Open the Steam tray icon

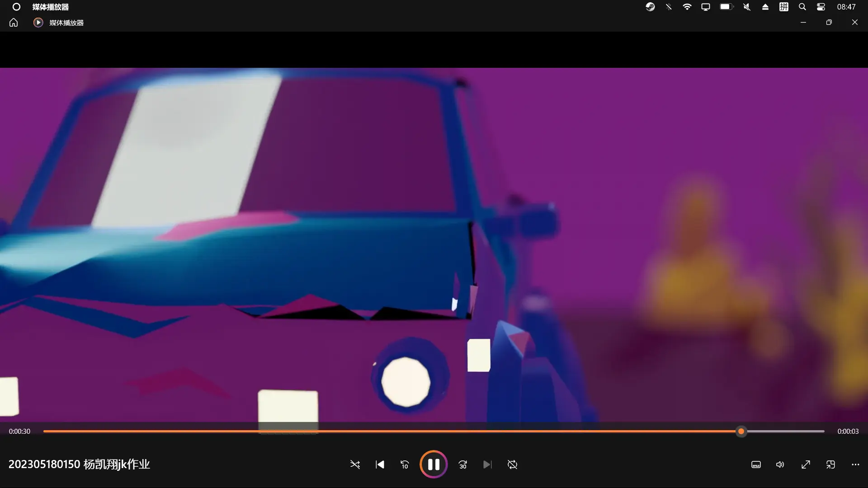pyautogui.click(x=650, y=7)
